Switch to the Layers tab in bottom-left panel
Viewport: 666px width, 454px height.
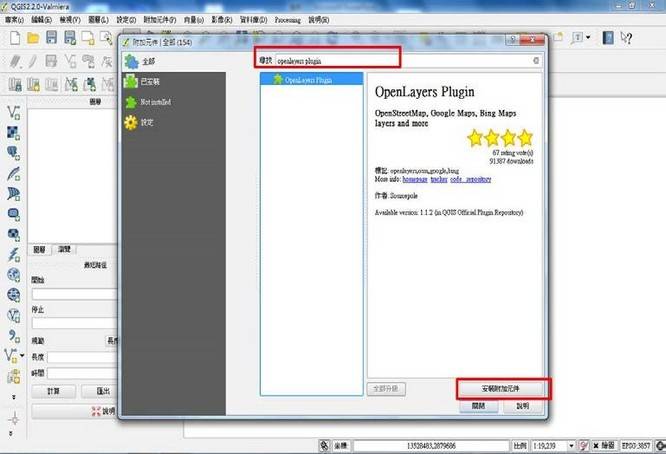[x=40, y=249]
